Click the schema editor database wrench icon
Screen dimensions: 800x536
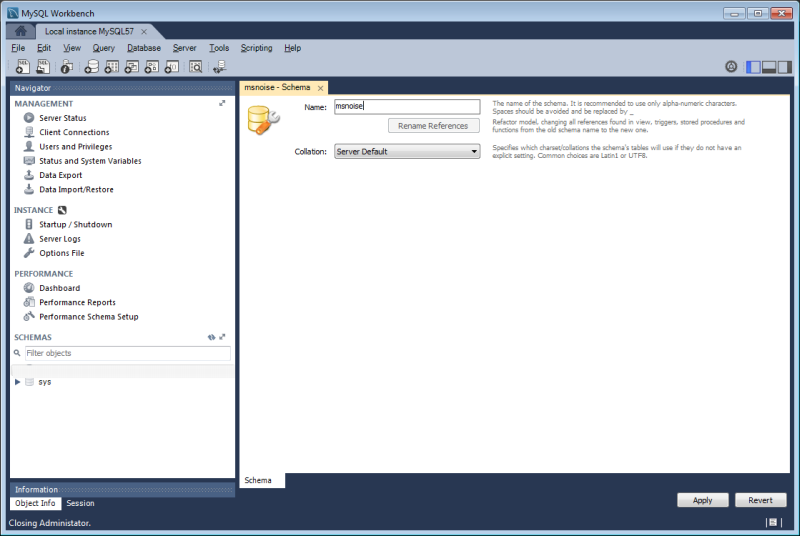(x=263, y=120)
